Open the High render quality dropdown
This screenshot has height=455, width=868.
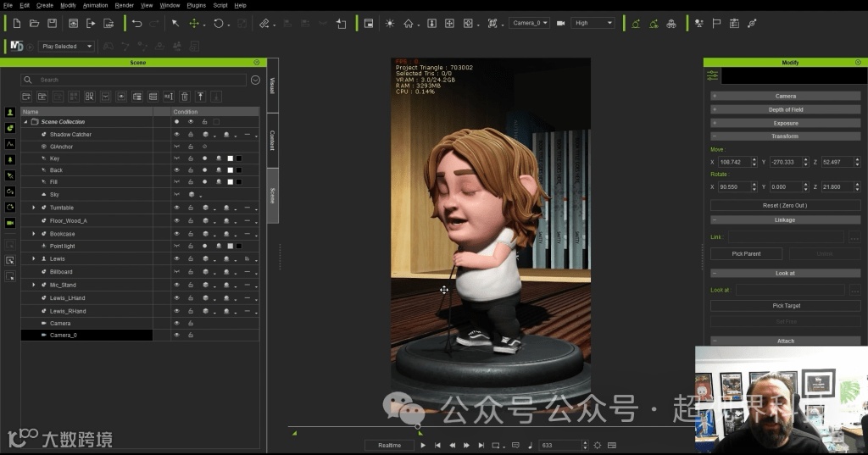pos(593,24)
